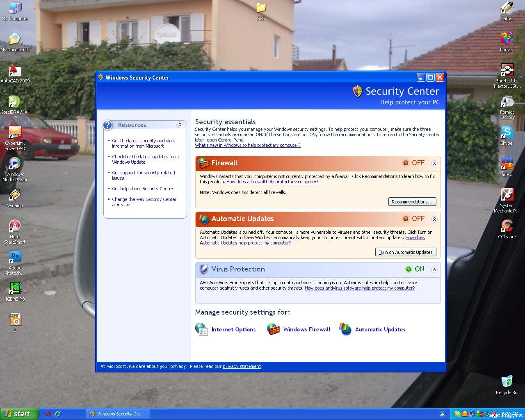The image size is (525, 420).
Task: Open My Documents desktop icon
Action: coord(15,42)
